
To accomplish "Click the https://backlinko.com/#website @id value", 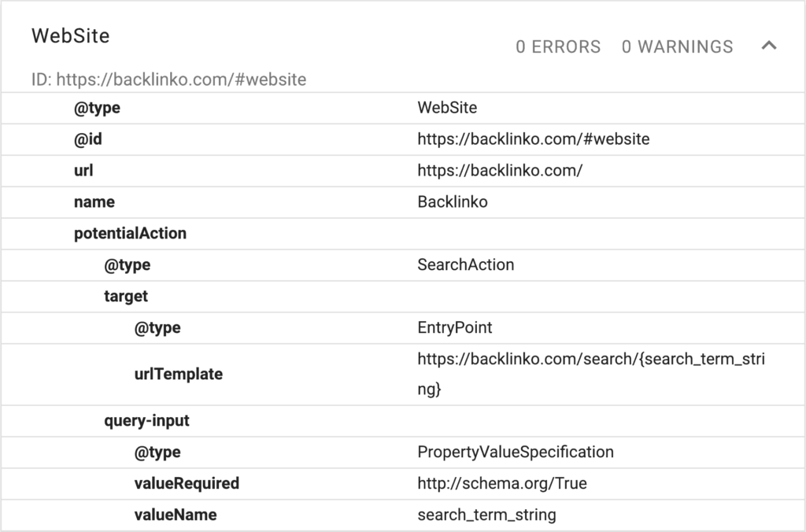I will 534,139.
